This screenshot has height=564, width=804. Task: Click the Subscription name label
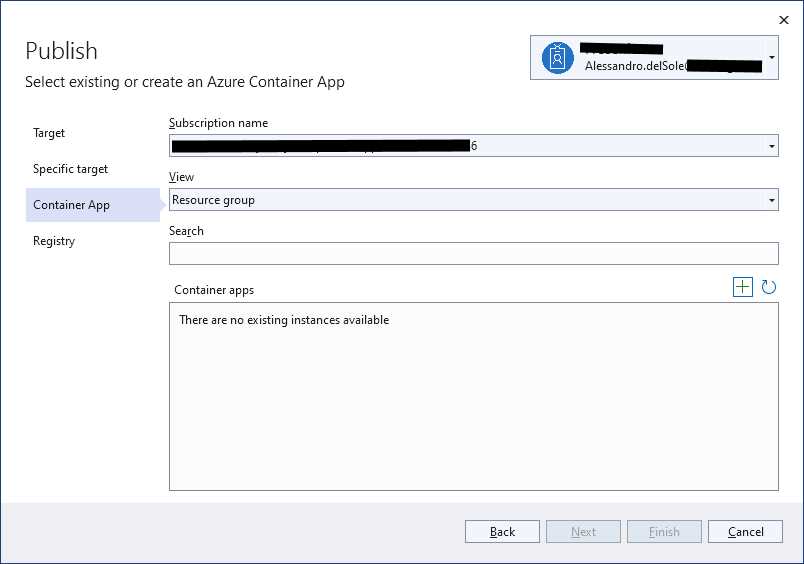click(218, 123)
